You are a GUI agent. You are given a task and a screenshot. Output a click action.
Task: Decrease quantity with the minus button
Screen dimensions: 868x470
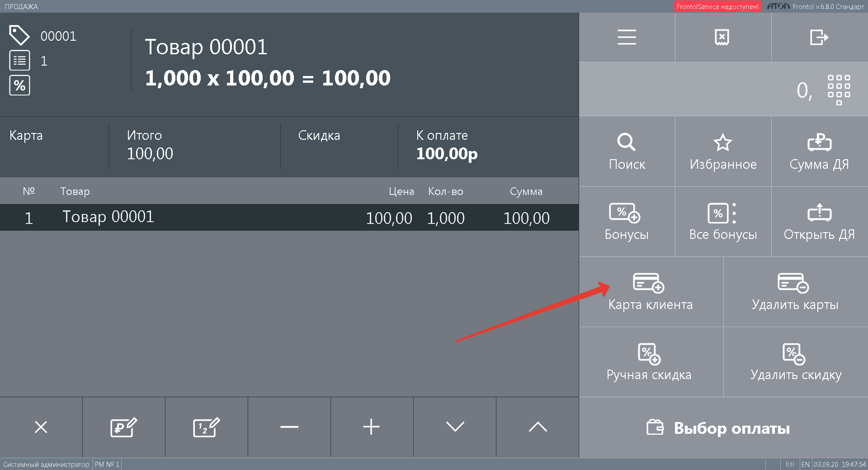pos(289,427)
